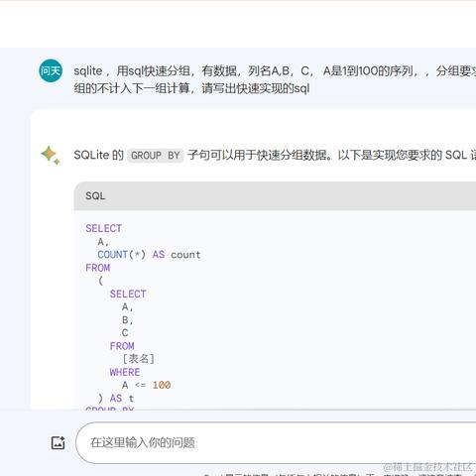
Task: Click the 问天 user avatar
Action: coord(51,70)
